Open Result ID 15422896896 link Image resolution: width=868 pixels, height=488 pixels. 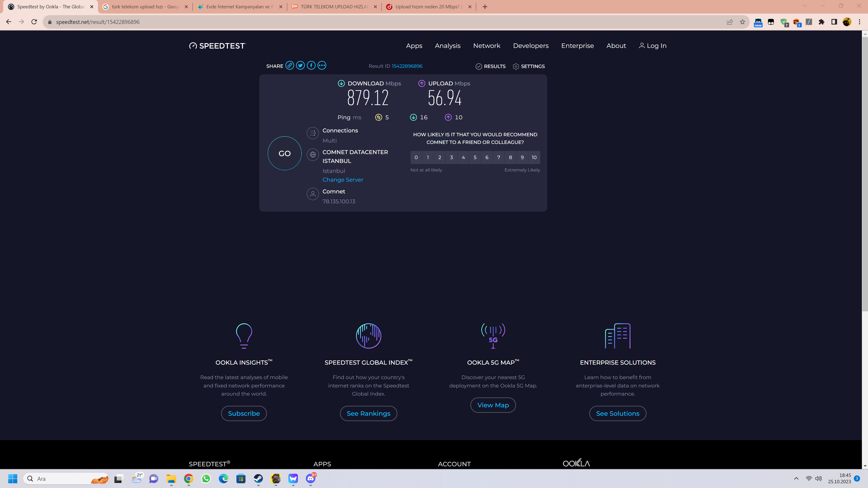[407, 66]
